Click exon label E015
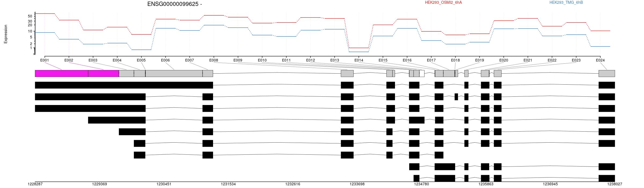The width and height of the screenshot is (644, 188). click(x=383, y=60)
